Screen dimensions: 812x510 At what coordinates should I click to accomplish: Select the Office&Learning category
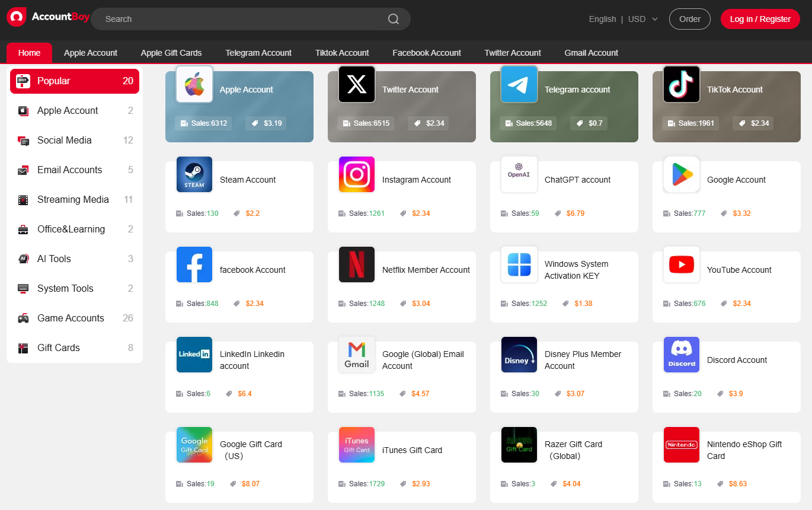pos(75,230)
